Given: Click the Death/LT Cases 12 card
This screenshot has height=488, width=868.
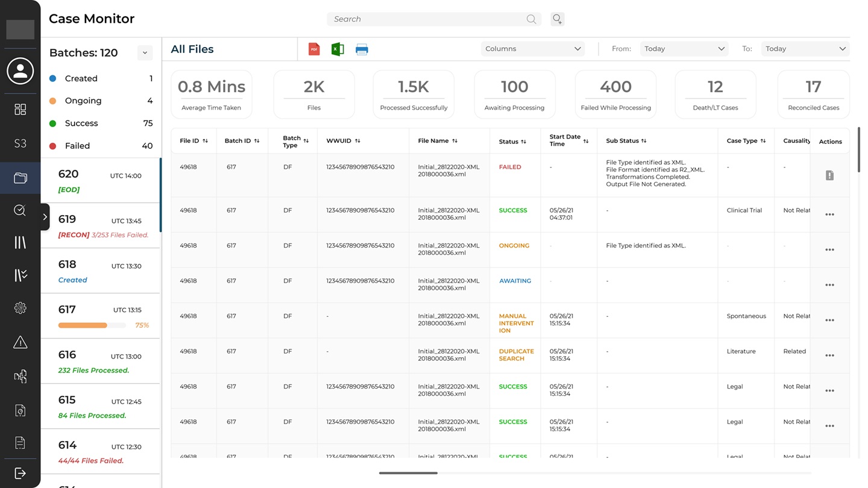Looking at the screenshot, I should pyautogui.click(x=715, y=94).
